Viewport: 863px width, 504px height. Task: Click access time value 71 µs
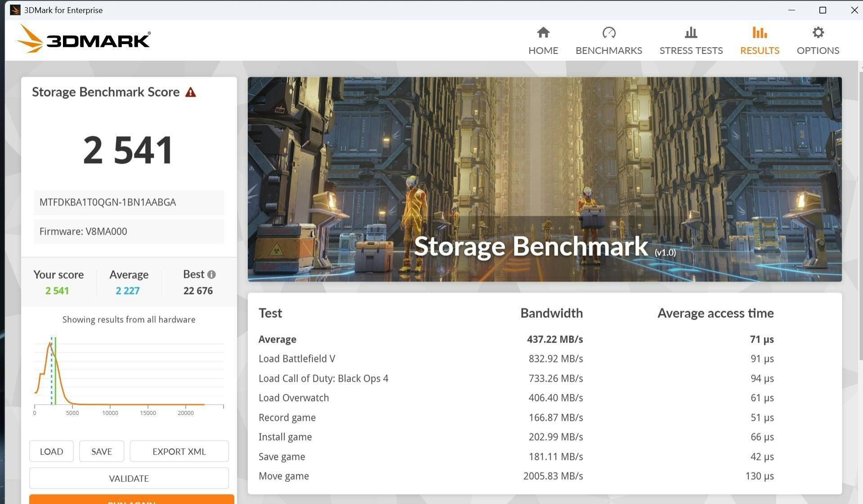pyautogui.click(x=762, y=339)
